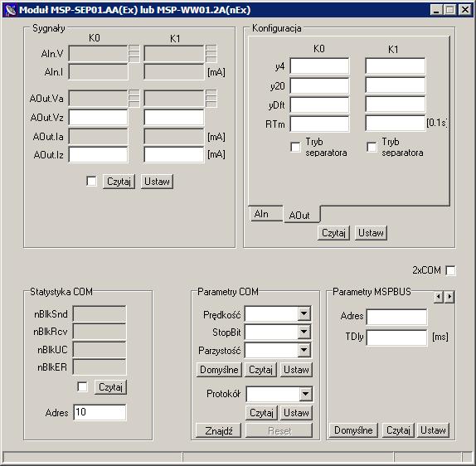Click the AOut.Vz field for K1
This screenshot has height=466, width=476.
(173, 118)
